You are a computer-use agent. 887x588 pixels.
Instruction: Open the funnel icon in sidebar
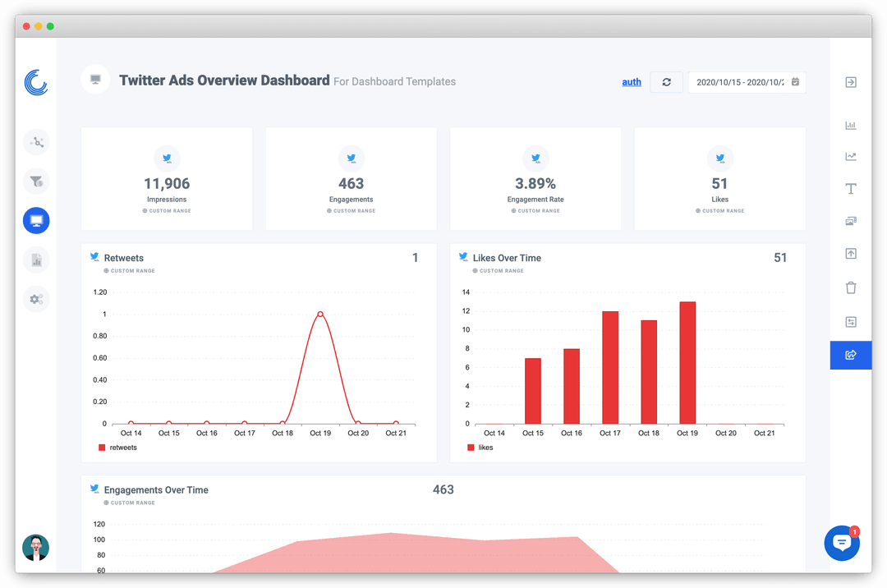pos(36,181)
